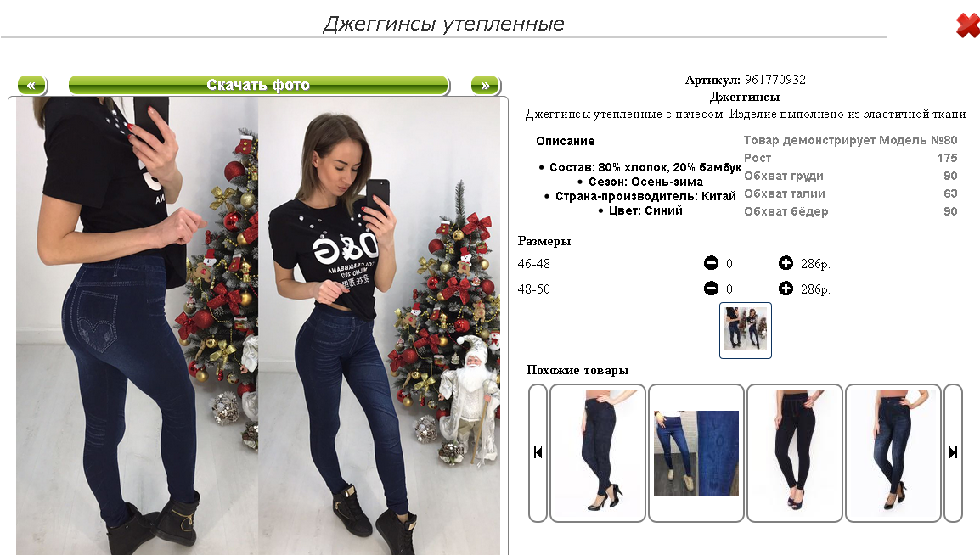The width and height of the screenshot is (980, 555).
Task: Open fourth similar product thumbnail
Action: pos(893,452)
